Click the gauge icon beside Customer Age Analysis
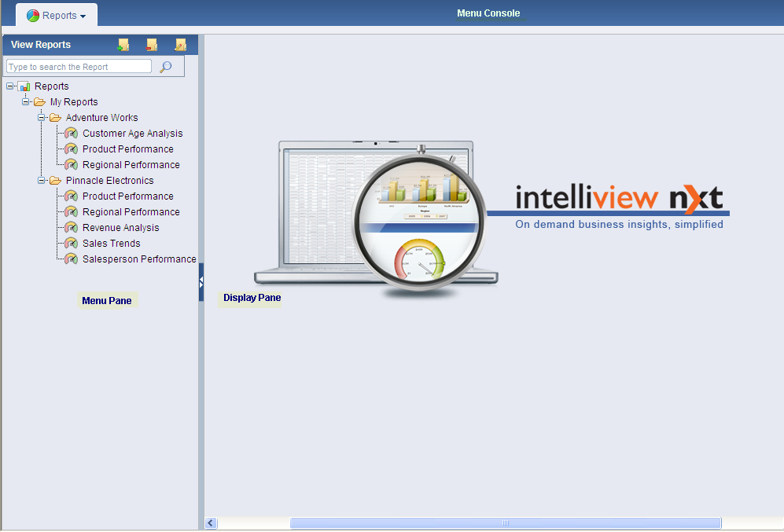 [72, 134]
